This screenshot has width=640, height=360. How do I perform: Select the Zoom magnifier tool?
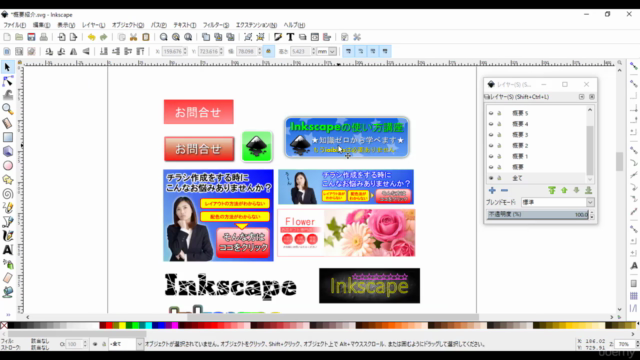(7, 109)
